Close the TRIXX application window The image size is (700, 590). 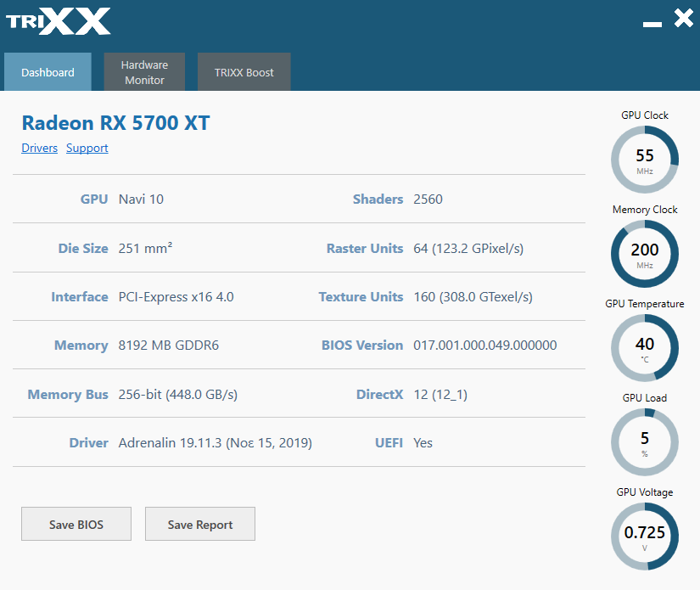[x=683, y=19]
